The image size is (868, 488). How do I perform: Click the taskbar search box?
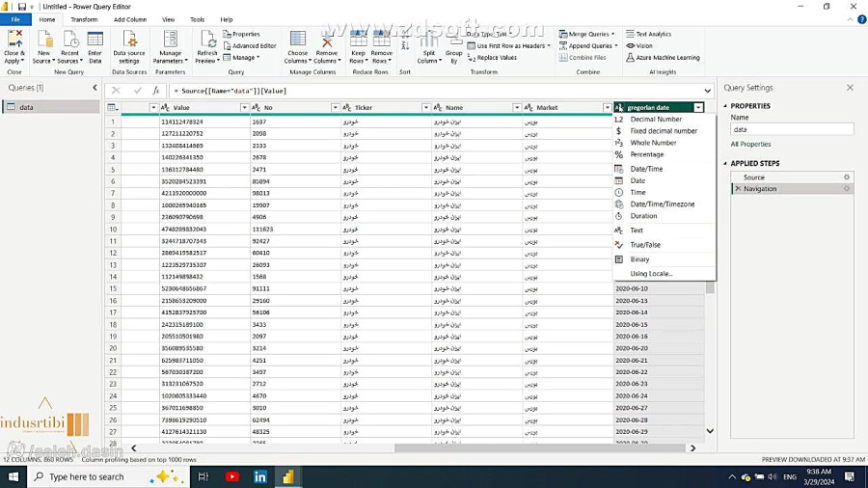coord(108,476)
